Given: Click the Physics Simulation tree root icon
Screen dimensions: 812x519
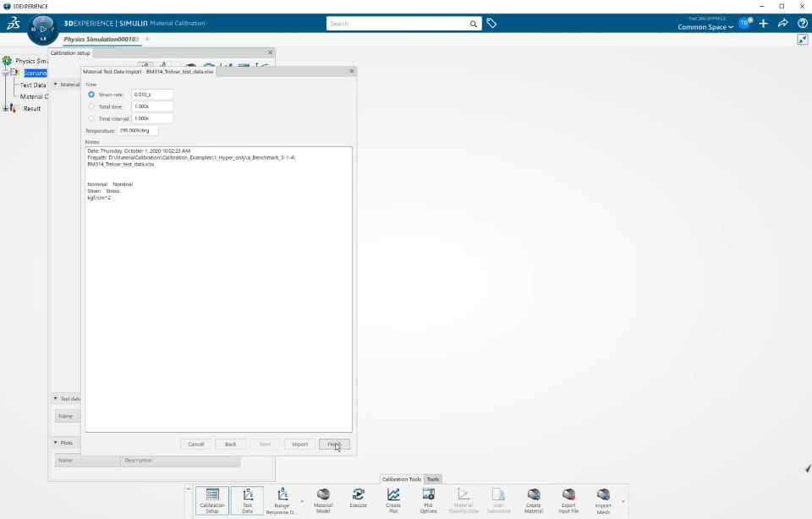Looking at the screenshot, I should click(7, 61).
